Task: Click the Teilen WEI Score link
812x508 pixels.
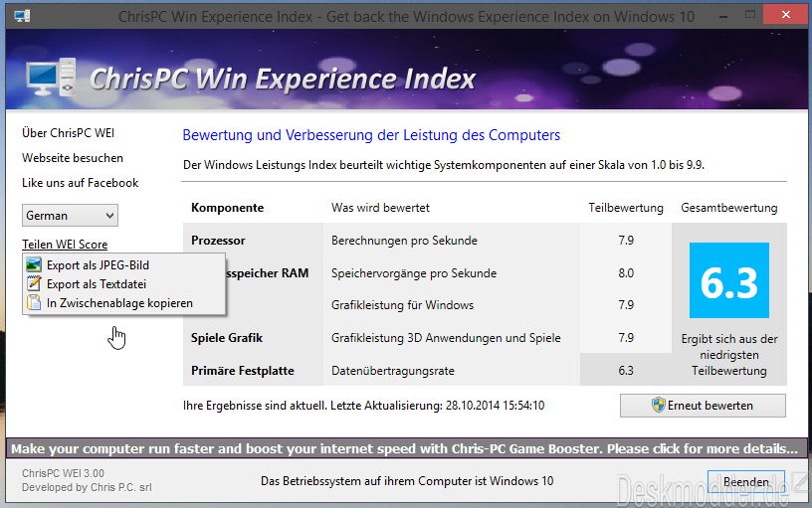Action: (x=65, y=245)
